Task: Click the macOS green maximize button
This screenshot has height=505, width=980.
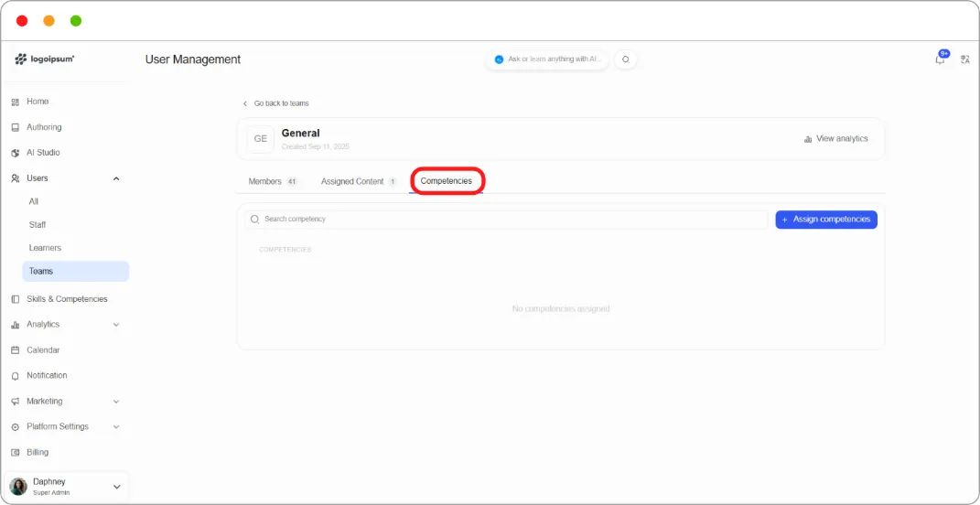Action: (76, 21)
